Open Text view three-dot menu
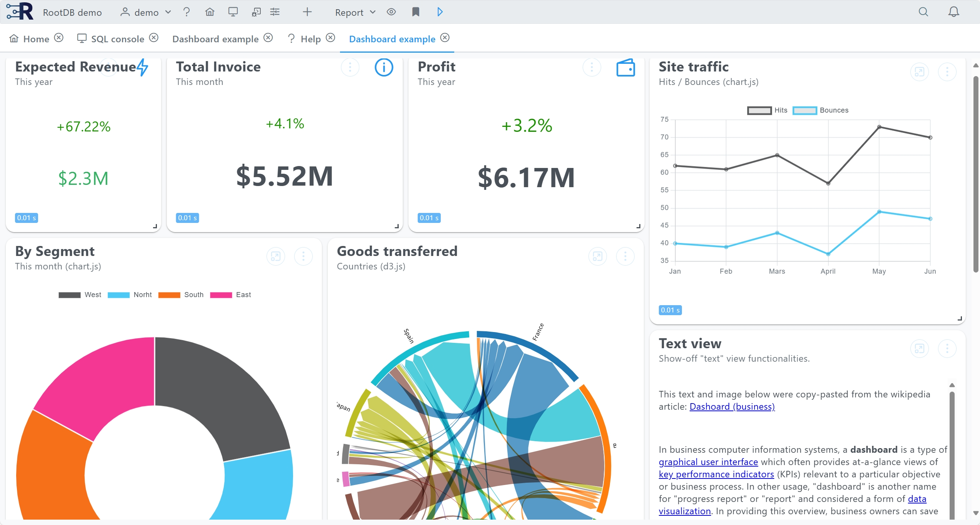 coord(947,348)
